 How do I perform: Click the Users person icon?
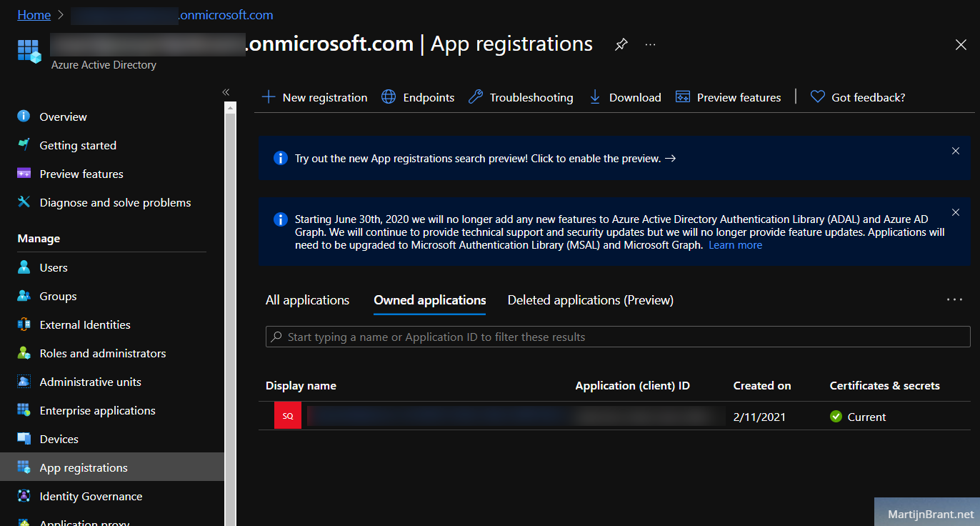coord(24,267)
